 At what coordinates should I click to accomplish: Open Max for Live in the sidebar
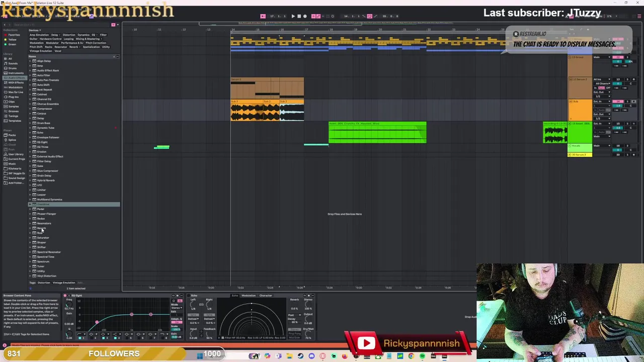15,92
